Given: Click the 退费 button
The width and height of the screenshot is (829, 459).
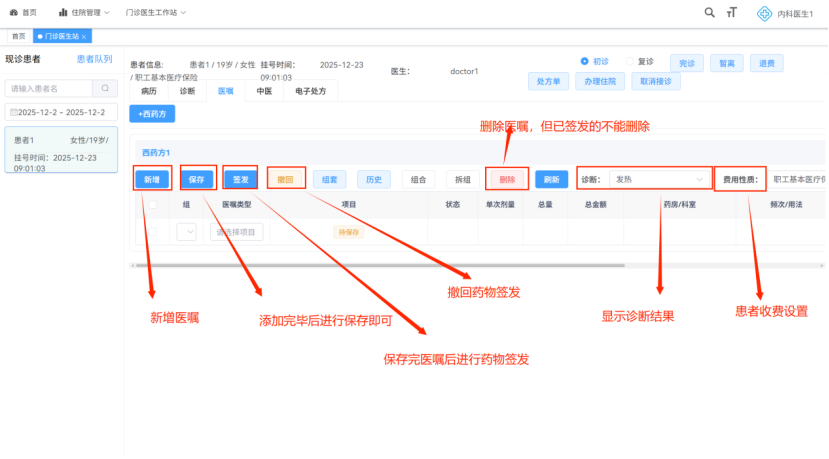Looking at the screenshot, I should [x=767, y=63].
